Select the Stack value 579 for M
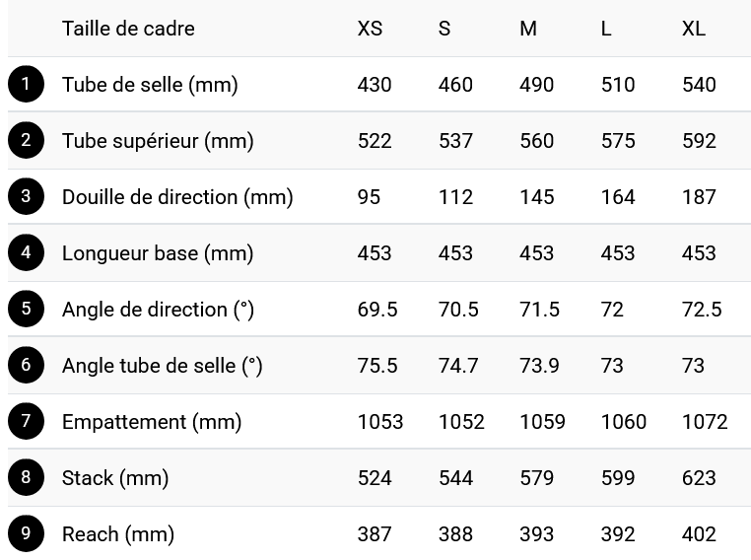Image resolution: width=751 pixels, height=560 pixels. point(536,478)
